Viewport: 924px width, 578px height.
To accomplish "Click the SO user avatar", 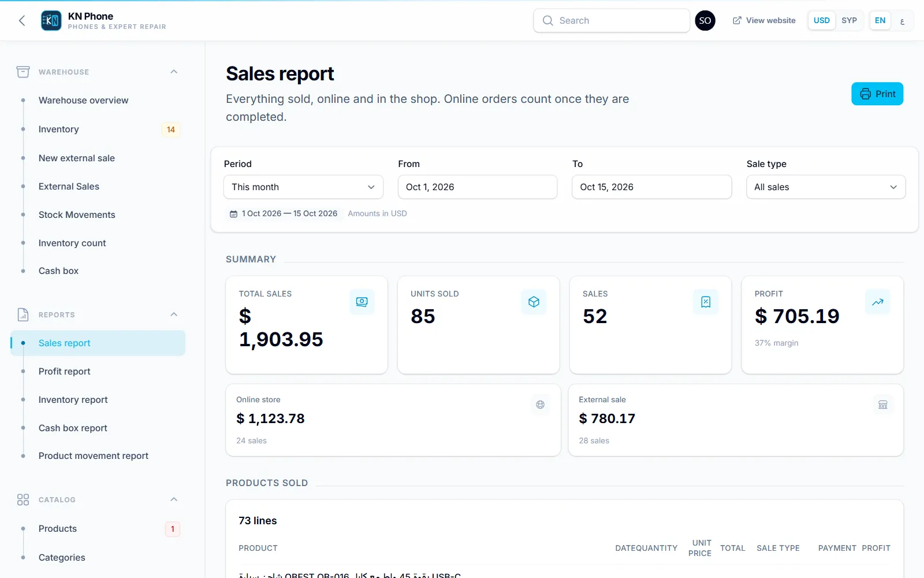I will point(705,21).
